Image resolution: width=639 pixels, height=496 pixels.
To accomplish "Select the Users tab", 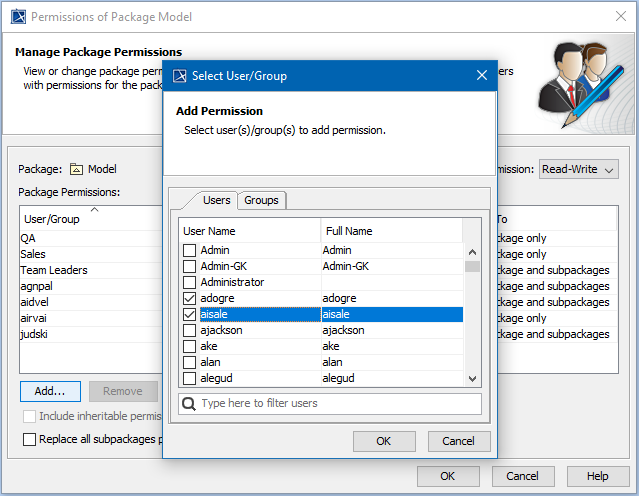I will tap(217, 200).
